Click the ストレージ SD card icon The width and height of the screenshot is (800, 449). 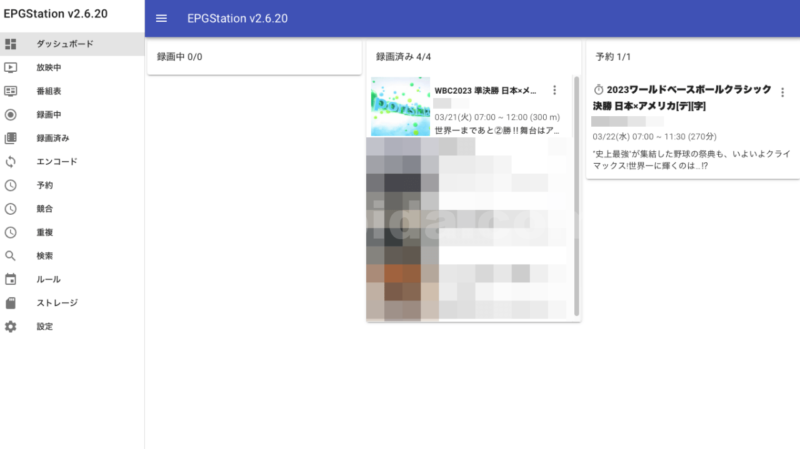click(x=11, y=303)
